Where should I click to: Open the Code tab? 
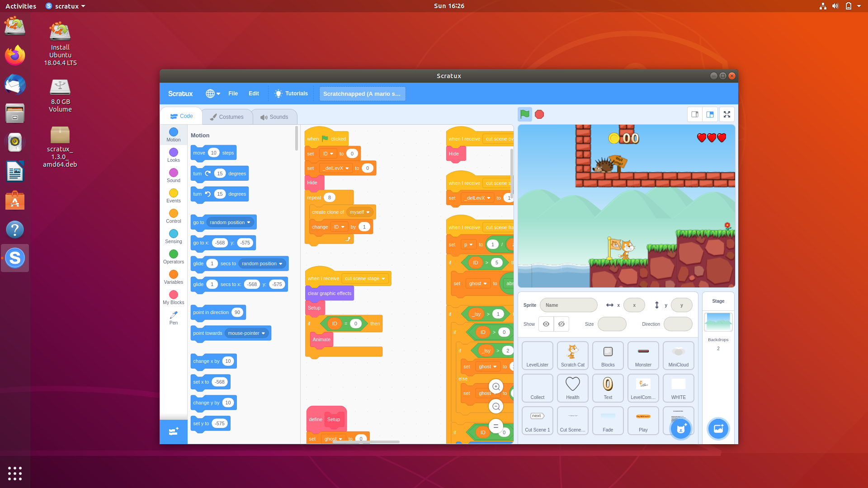[x=181, y=116]
